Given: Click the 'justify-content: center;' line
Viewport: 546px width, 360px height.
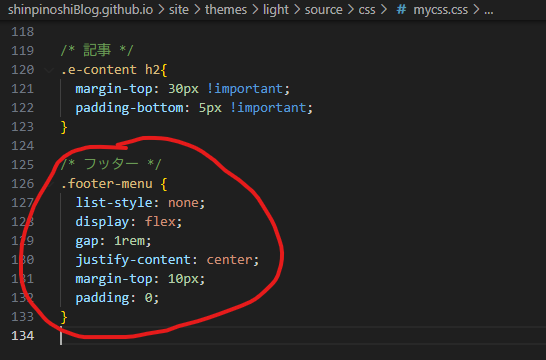Looking at the screenshot, I should 167,260.
